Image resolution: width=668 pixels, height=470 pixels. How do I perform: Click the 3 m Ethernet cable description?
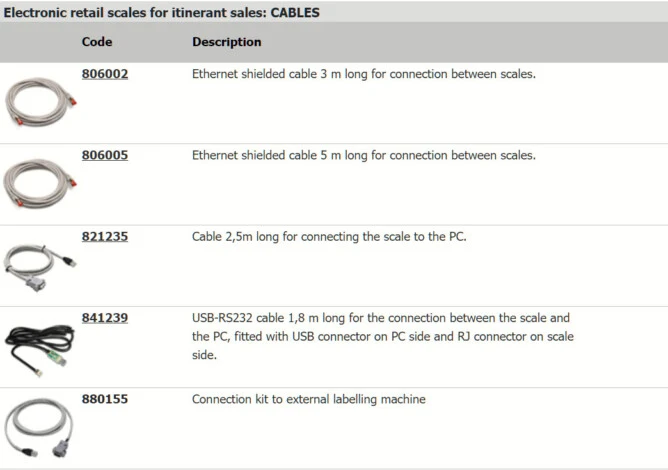[x=364, y=74]
